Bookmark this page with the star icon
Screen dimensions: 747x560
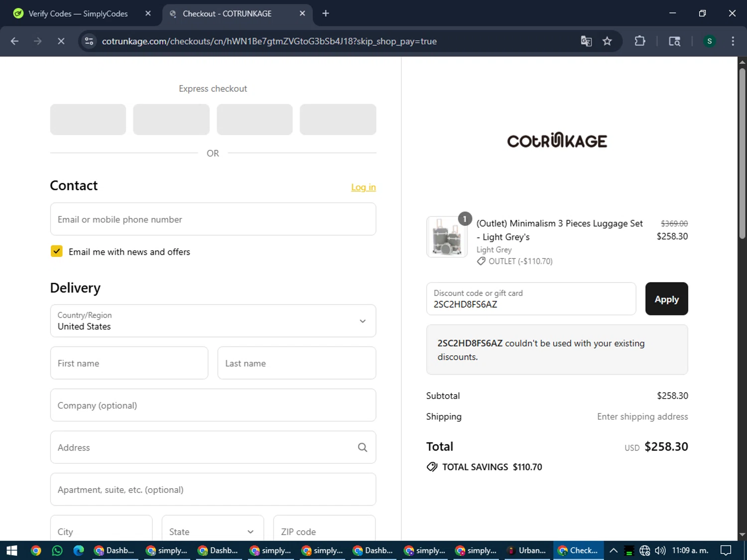click(607, 41)
